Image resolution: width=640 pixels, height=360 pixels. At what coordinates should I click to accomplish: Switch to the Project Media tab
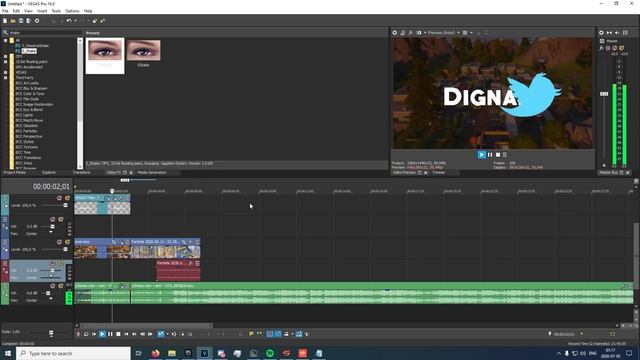tap(15, 173)
